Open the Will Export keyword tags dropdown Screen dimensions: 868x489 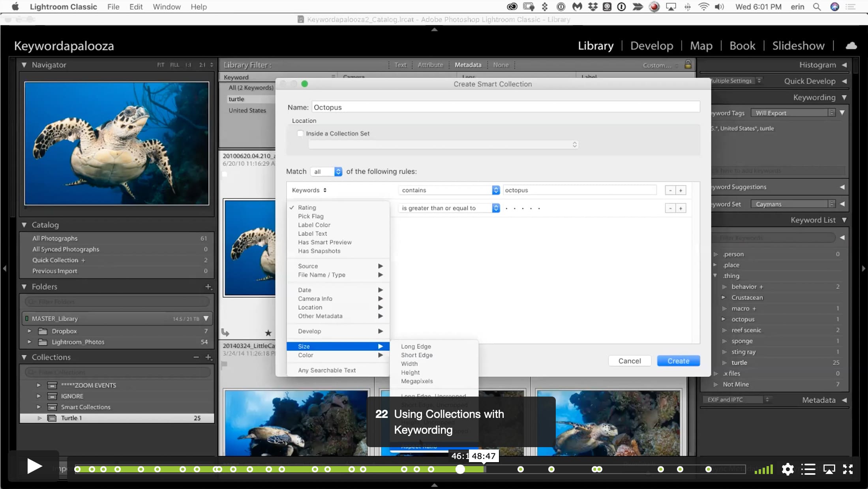coord(793,113)
